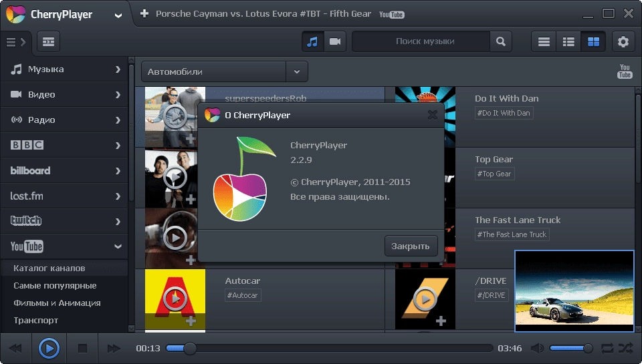This screenshot has height=364, width=642.
Task: Open The Fast Lane Truck channel title
Action: click(518, 220)
